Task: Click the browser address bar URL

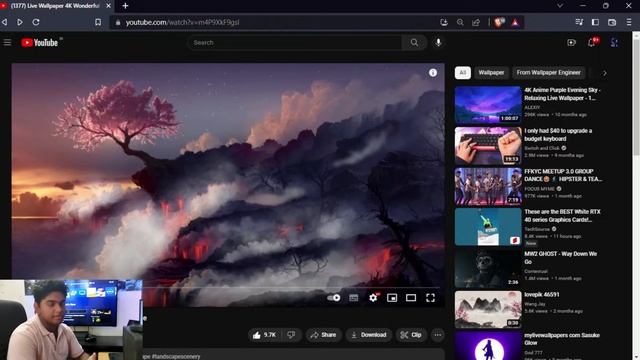Action: pyautogui.click(x=182, y=22)
